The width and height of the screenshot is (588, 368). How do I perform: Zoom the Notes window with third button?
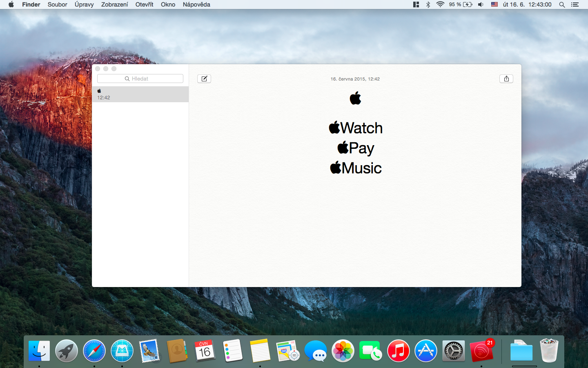114,69
